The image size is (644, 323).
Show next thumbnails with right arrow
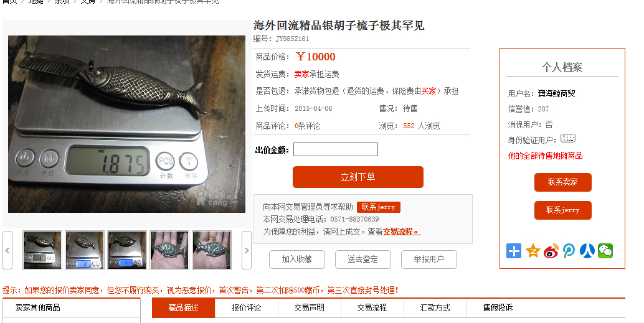pyautogui.click(x=247, y=250)
